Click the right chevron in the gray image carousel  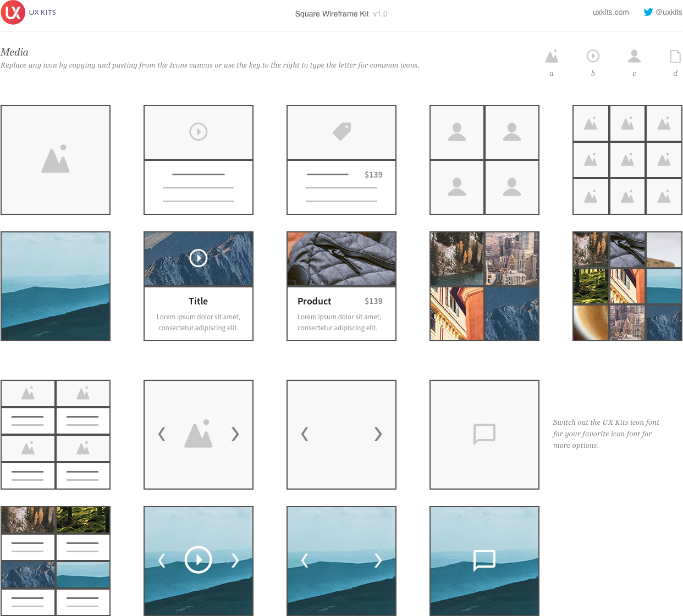235,434
